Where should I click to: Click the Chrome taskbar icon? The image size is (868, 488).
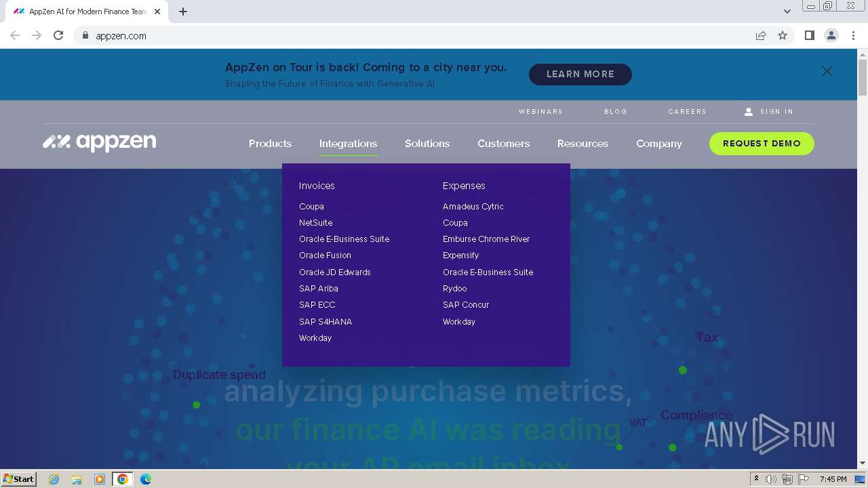[122, 479]
